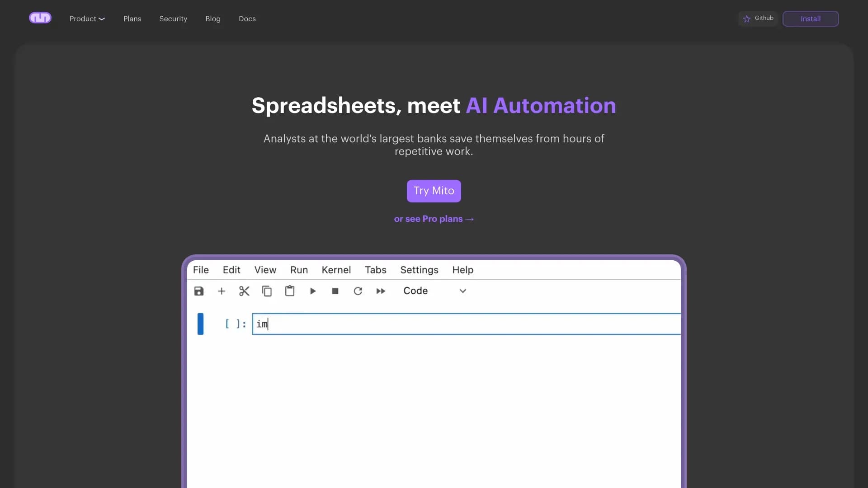Click the cell execution prompt '[ ]:'
This screenshot has width=868, height=488.
[236, 324]
